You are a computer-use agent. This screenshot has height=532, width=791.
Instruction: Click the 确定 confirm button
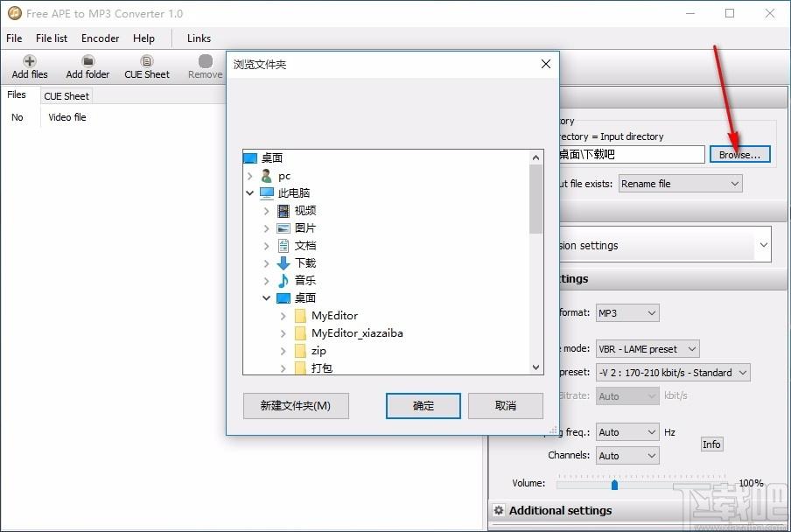423,406
